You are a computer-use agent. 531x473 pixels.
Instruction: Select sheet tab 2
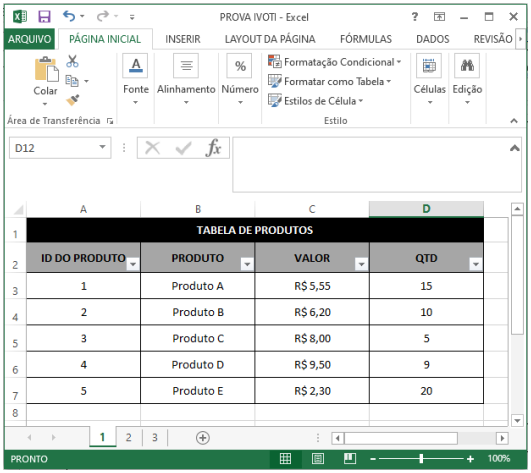point(128,437)
